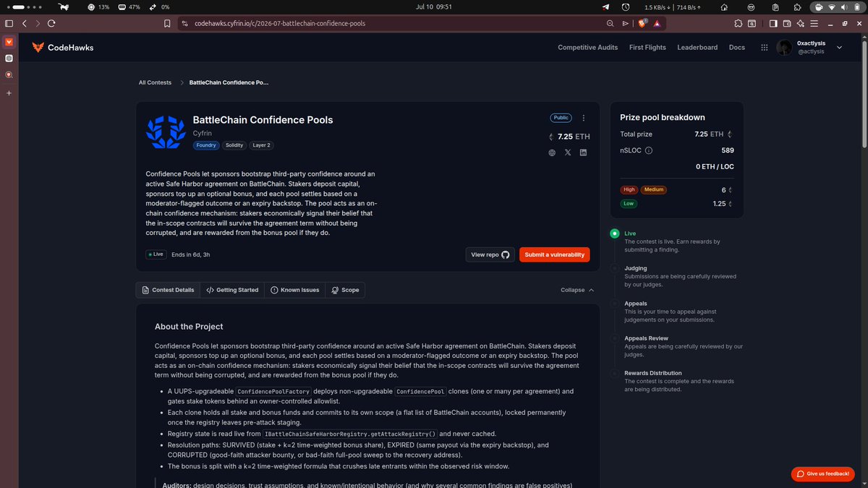
Task: Click the View repo button
Action: [490, 254]
